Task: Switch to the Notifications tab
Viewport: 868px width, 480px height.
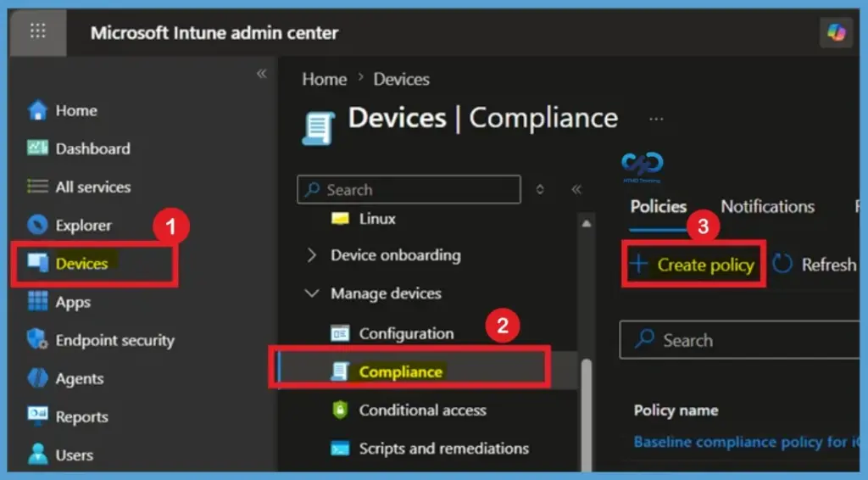Action: click(767, 207)
